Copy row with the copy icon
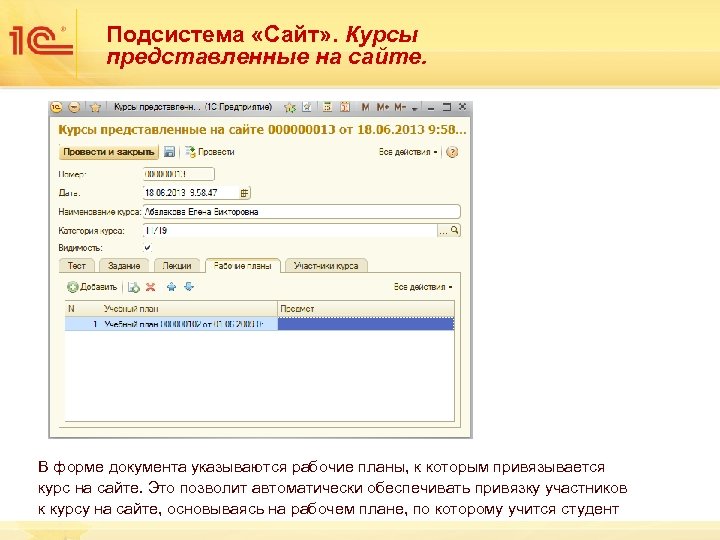 [x=134, y=287]
